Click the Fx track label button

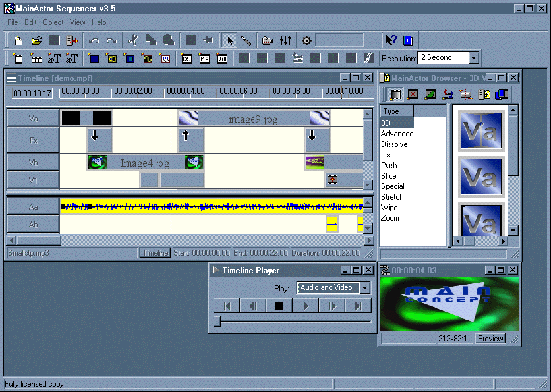[33, 140]
